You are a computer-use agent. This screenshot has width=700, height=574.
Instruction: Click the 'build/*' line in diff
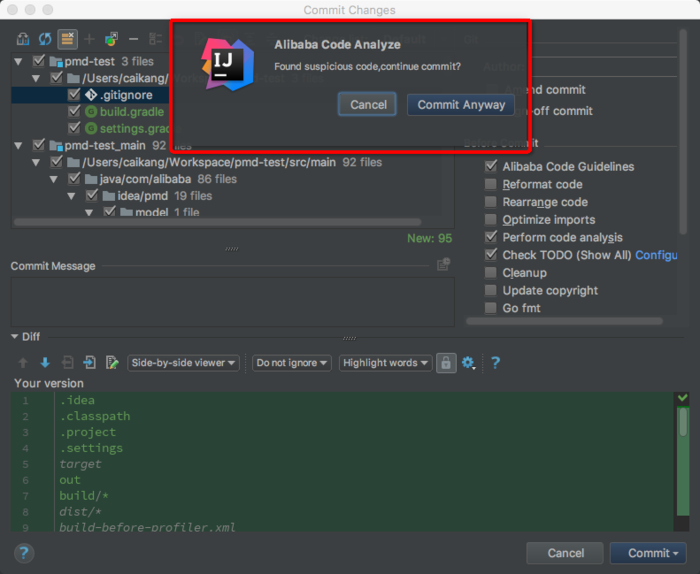[84, 495]
